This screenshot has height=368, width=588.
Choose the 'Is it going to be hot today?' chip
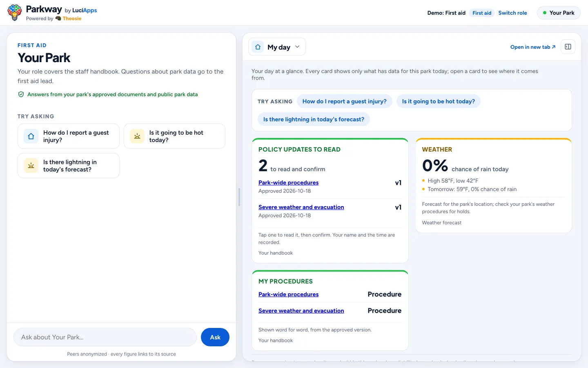click(x=438, y=101)
